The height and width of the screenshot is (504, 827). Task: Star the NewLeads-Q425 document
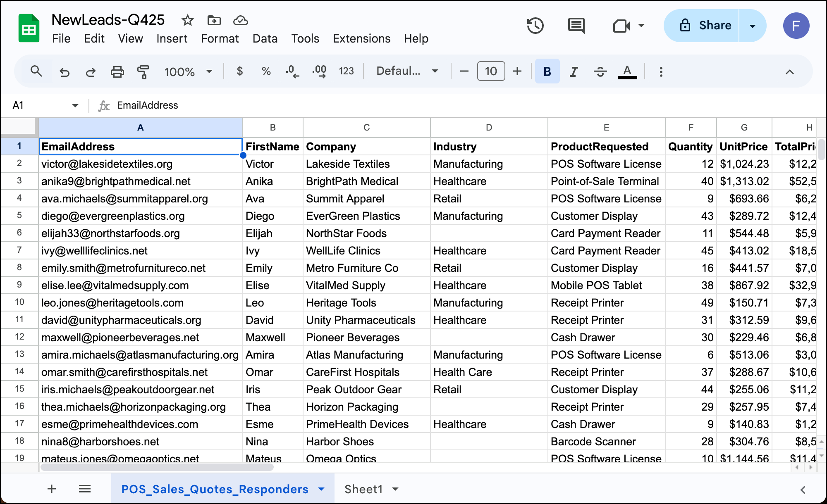(188, 20)
